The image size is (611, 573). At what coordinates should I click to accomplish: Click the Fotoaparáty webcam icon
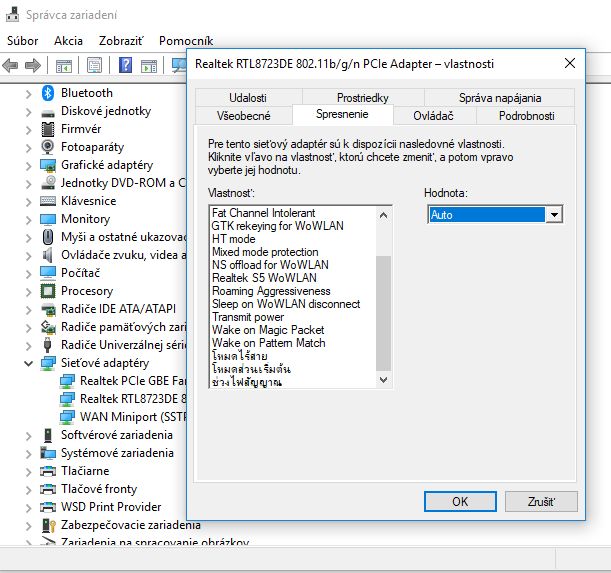48,147
